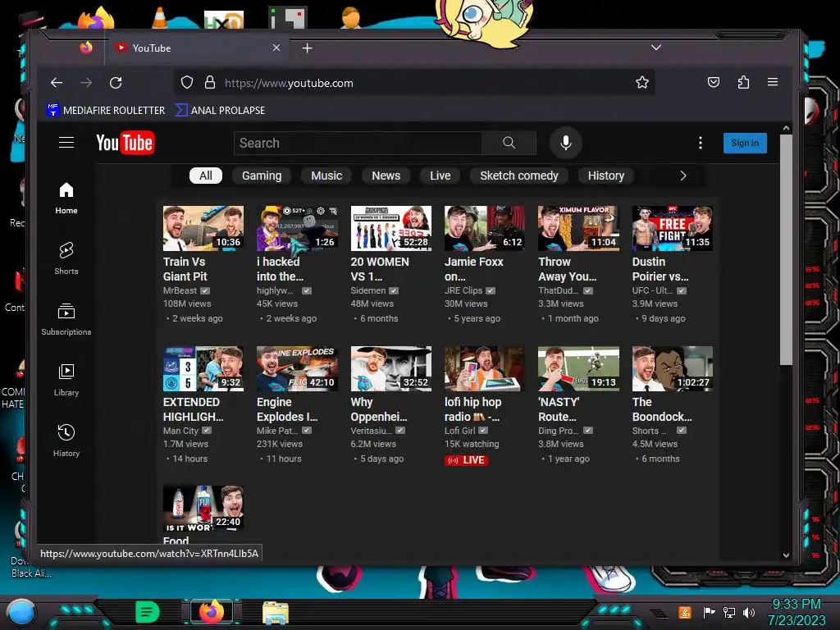Open Library in sidebar
Viewport: 840px width, 630px height.
pyautogui.click(x=66, y=380)
